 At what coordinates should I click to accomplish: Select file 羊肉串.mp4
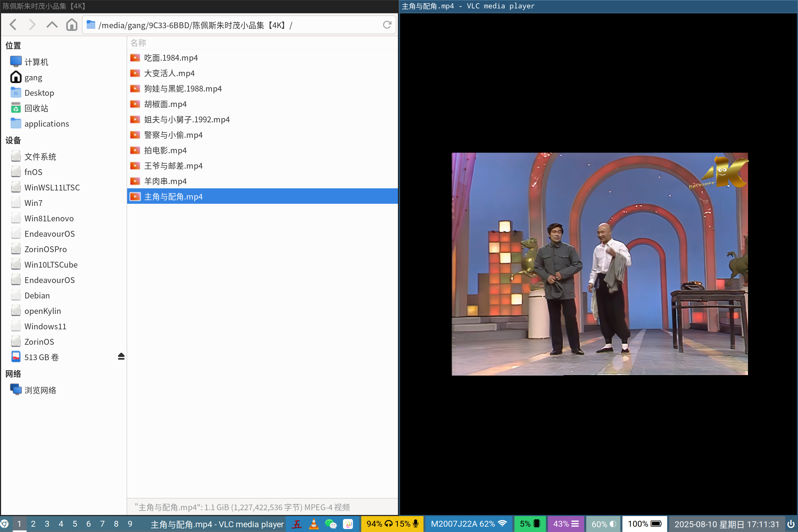tap(262, 181)
